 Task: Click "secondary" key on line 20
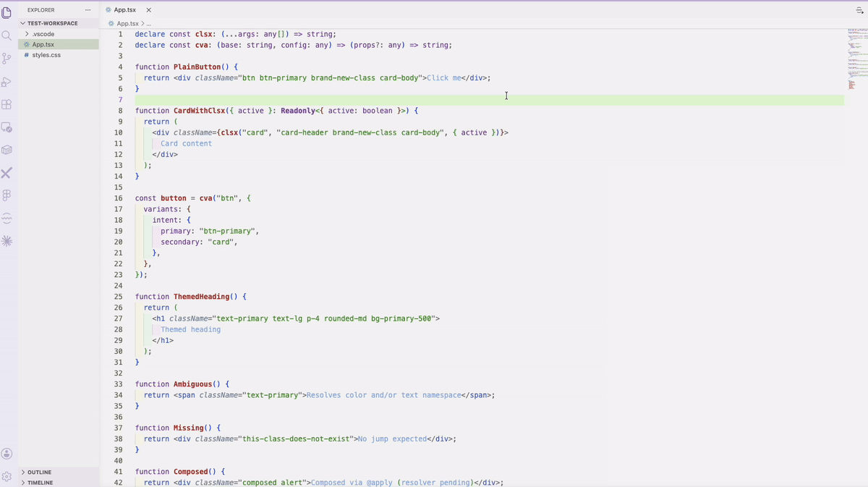point(179,242)
